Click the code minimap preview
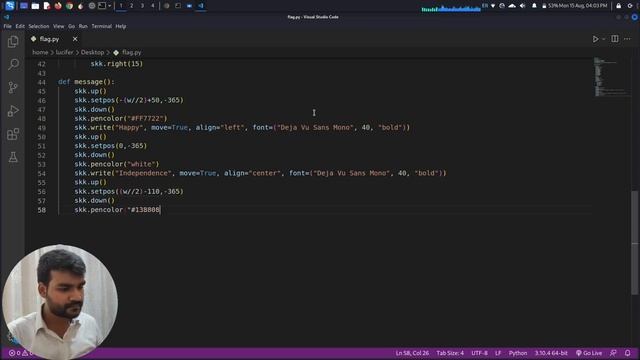 [611, 77]
